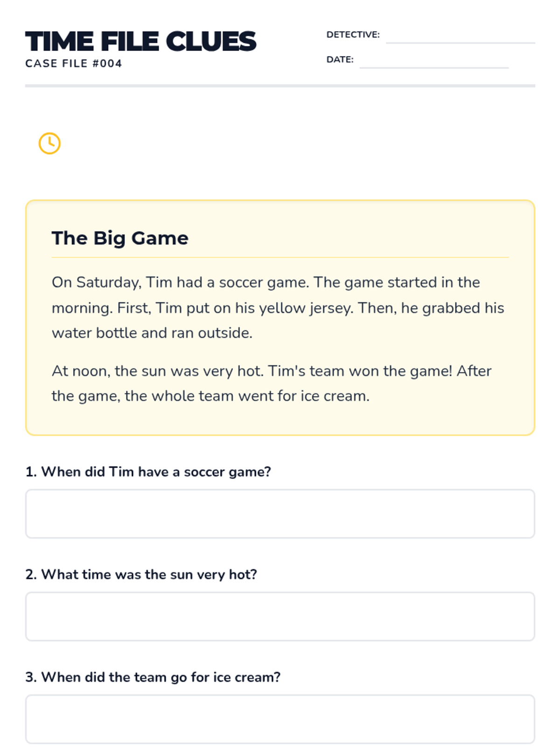Click the Case File #004 label
Viewport: 560px width, 747px height.
74,63
